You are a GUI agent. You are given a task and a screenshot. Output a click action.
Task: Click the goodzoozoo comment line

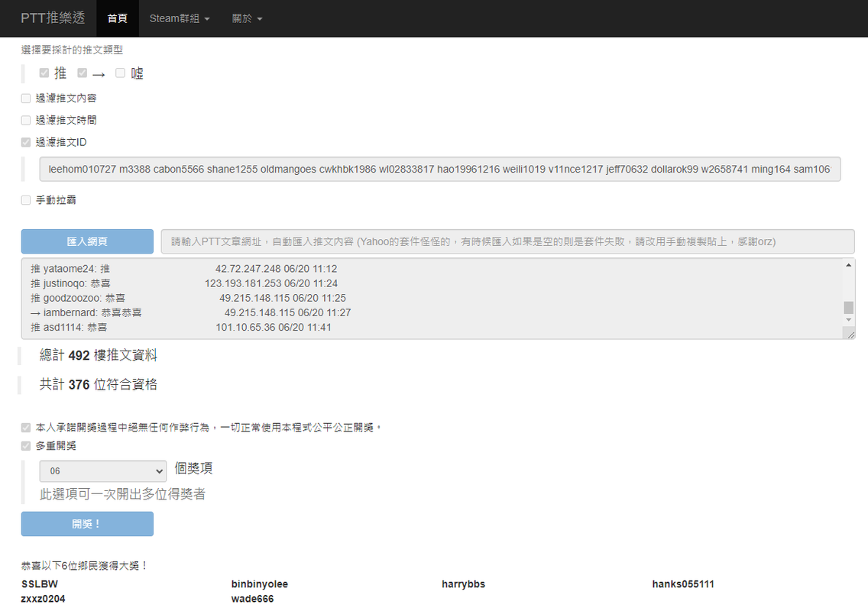(x=188, y=299)
